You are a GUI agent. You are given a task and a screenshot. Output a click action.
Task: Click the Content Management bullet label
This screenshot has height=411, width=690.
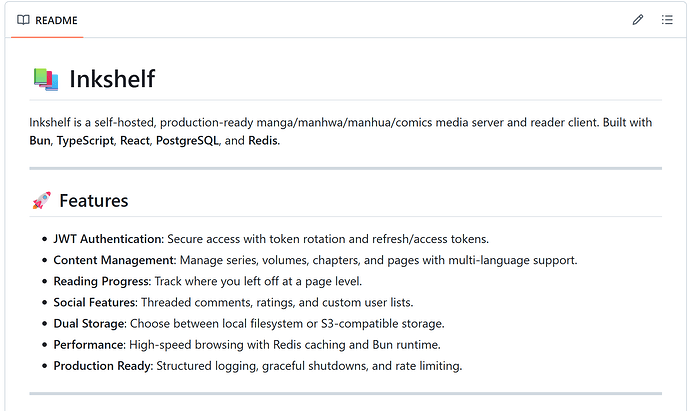click(114, 260)
